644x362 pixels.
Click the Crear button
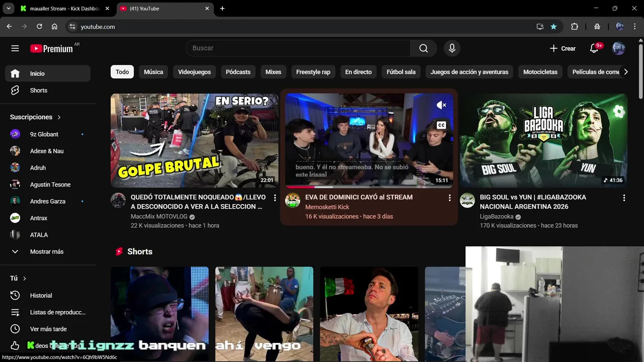[x=562, y=48]
